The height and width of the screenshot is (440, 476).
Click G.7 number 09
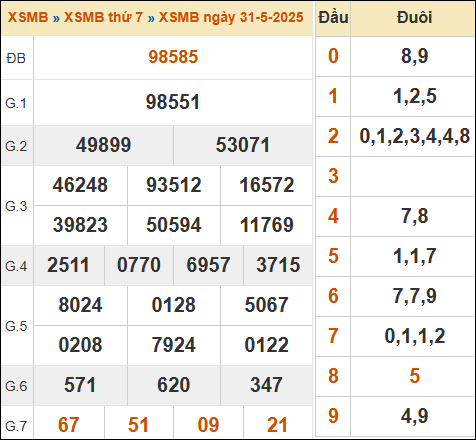(x=208, y=425)
